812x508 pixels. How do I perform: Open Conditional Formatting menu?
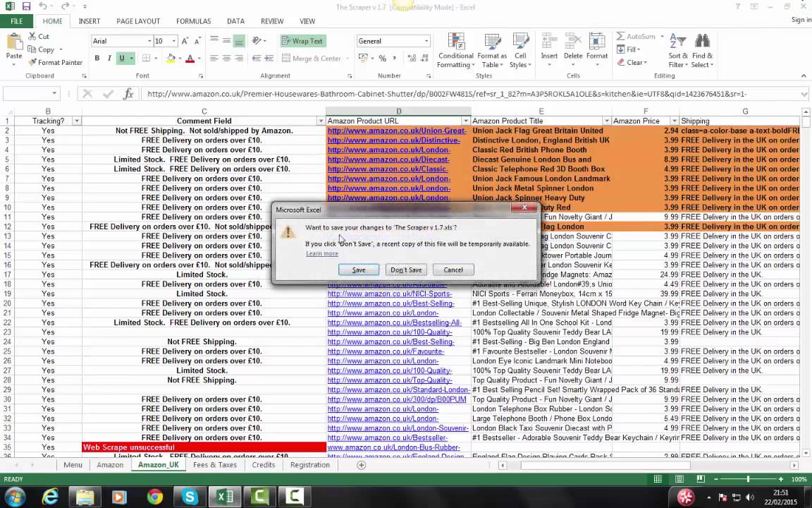(x=456, y=51)
